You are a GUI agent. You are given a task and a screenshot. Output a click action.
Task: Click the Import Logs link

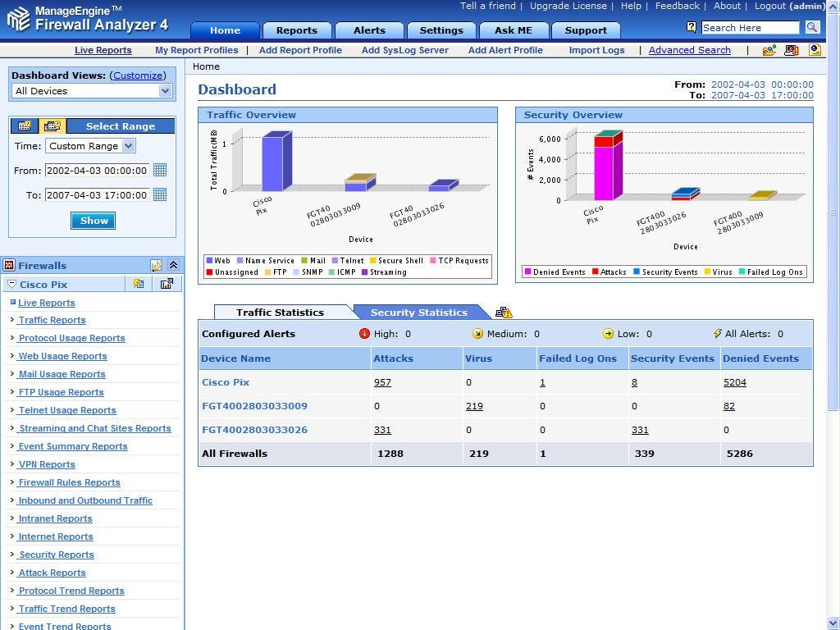coord(597,50)
